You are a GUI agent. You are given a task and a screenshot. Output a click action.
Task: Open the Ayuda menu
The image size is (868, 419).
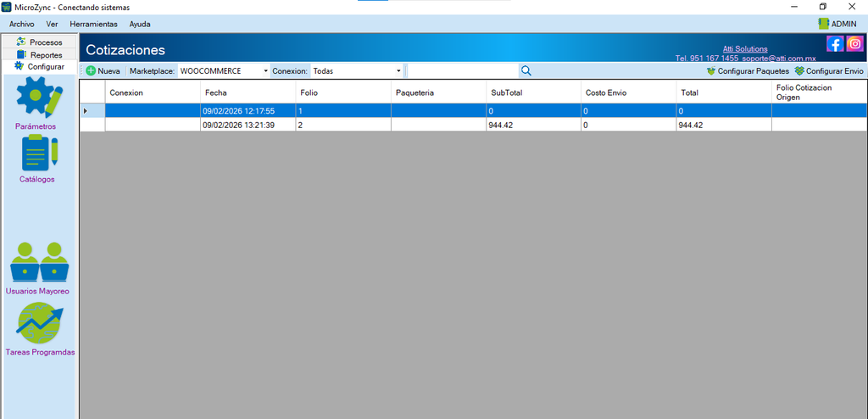coord(140,25)
